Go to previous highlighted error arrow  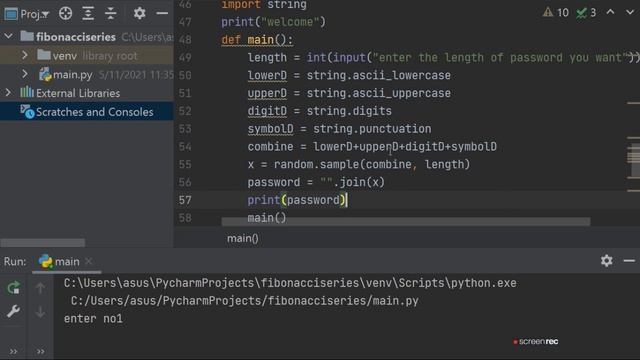click(x=611, y=12)
